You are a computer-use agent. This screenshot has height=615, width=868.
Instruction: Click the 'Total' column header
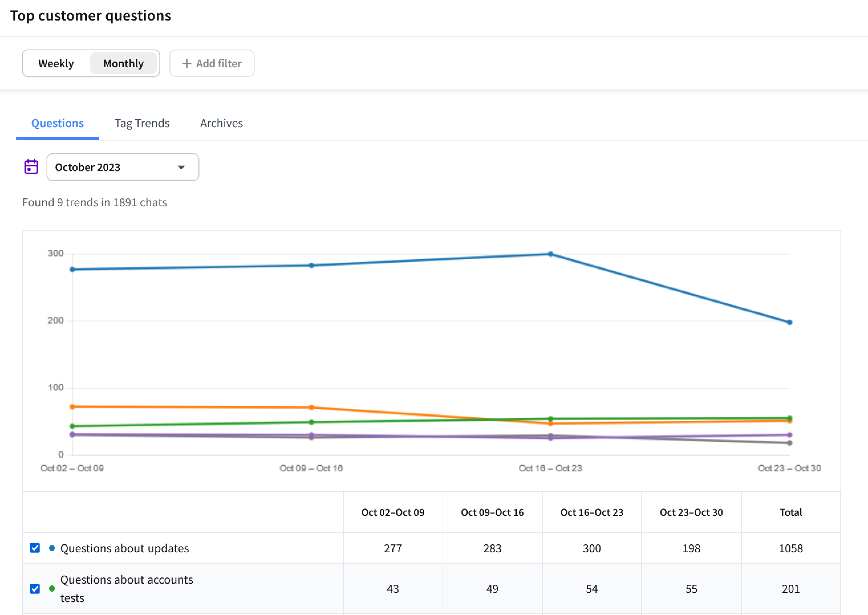(791, 512)
